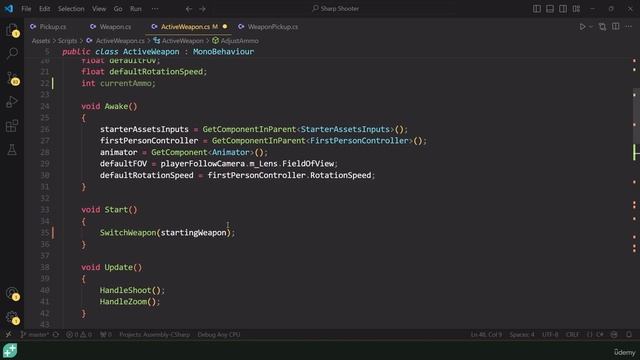Open the View menu

pos(99,9)
